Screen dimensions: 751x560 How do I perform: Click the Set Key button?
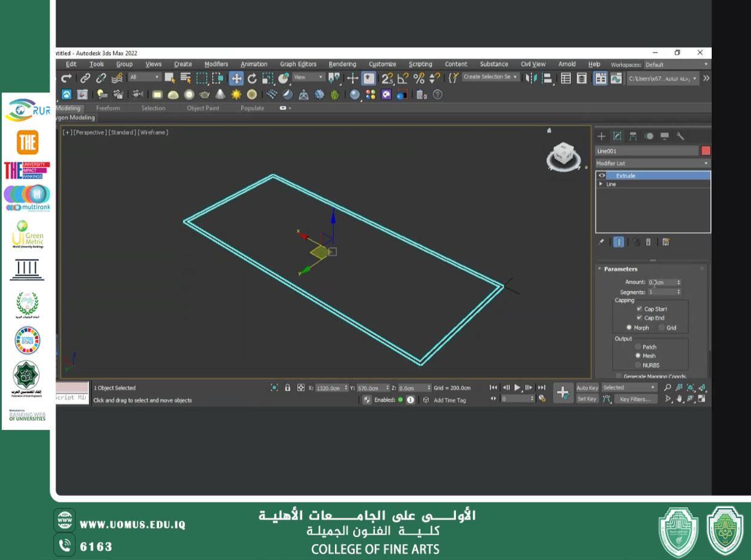tap(587, 399)
